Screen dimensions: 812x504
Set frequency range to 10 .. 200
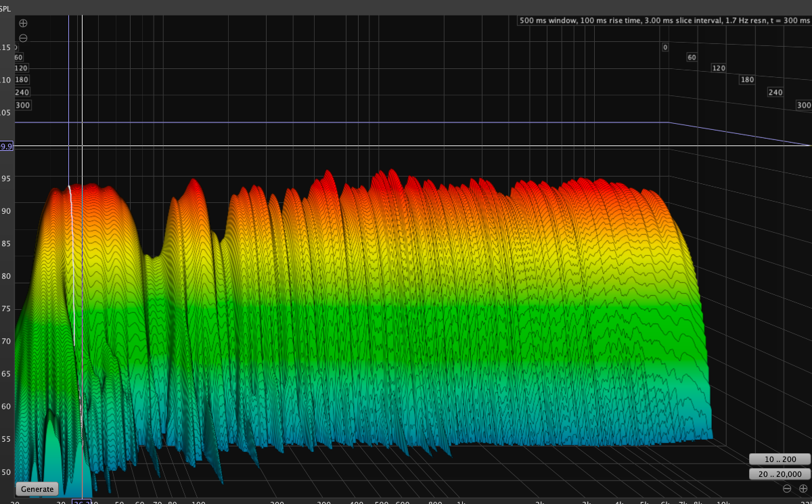coord(780,459)
